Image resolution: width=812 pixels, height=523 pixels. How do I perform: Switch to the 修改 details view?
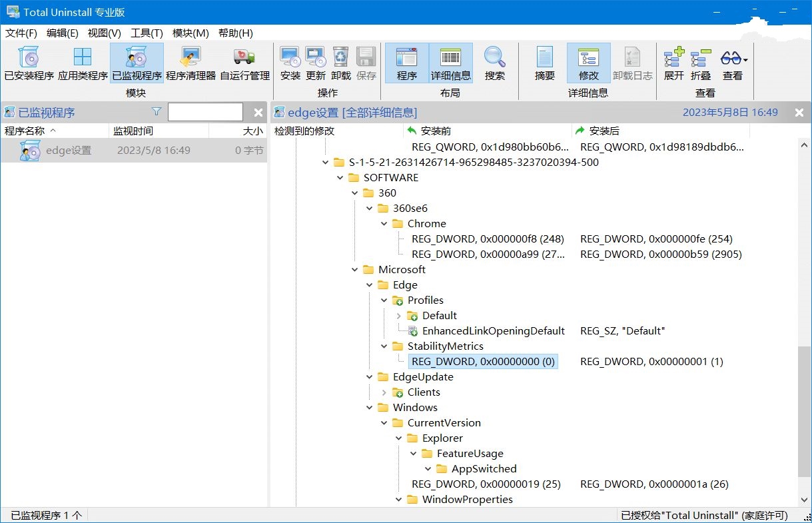pos(589,64)
